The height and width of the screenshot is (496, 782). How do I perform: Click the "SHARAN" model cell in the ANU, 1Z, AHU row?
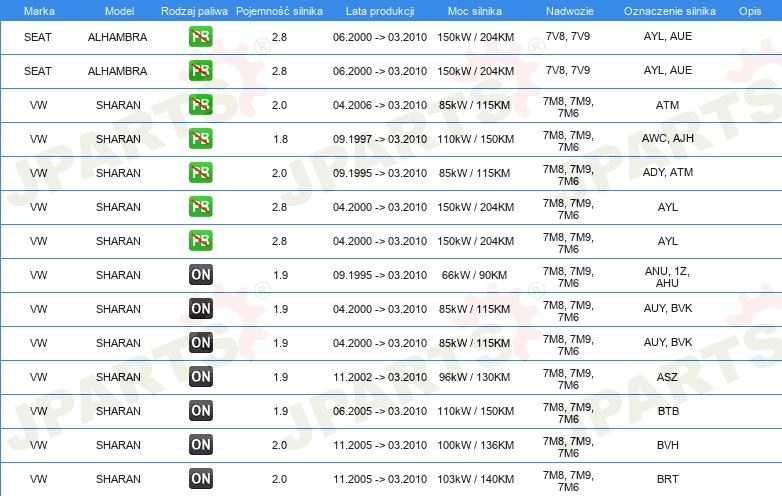coord(118,275)
